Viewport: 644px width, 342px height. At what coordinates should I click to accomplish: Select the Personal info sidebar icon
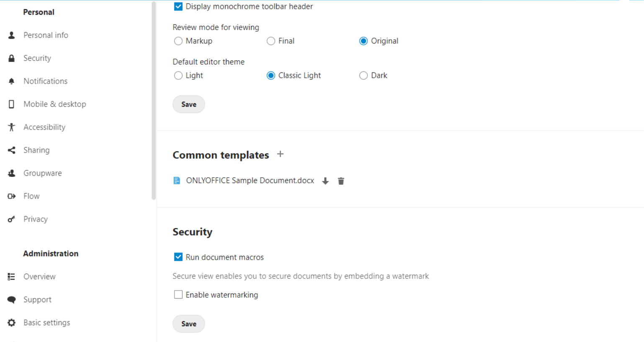(x=11, y=35)
